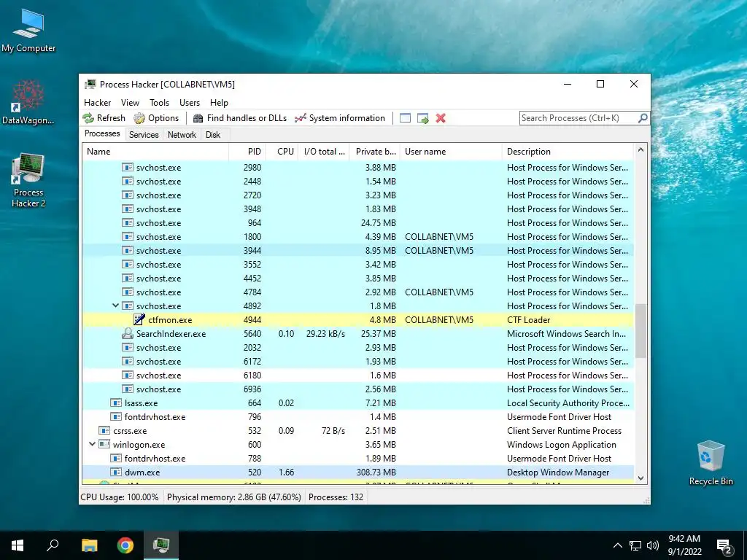
Task: Sort by Private bytes column header
Action: (x=375, y=152)
